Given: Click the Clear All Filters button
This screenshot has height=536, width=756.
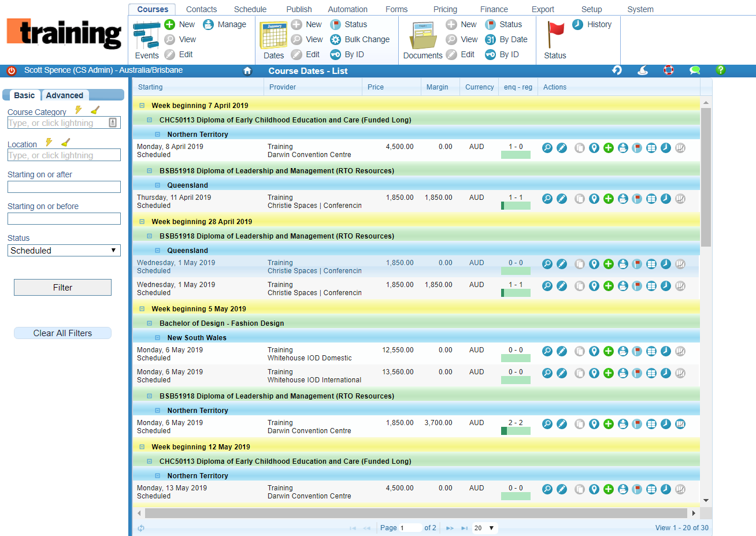Looking at the screenshot, I should point(62,333).
